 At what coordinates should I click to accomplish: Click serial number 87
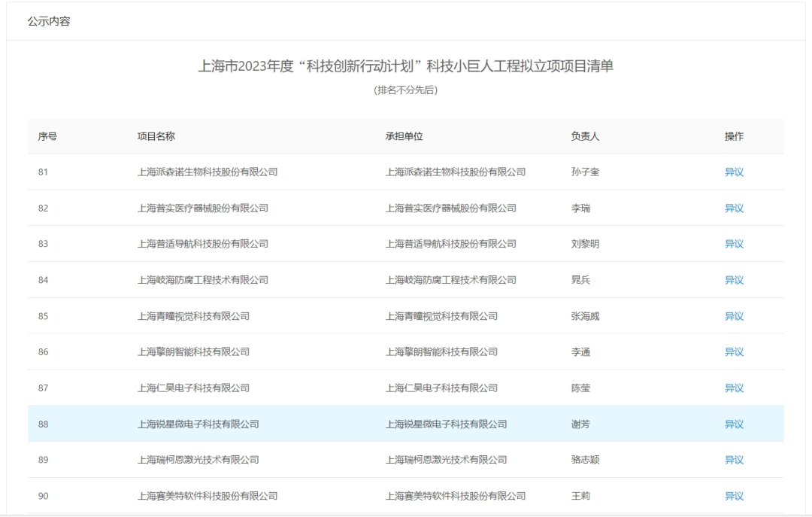tap(43, 388)
